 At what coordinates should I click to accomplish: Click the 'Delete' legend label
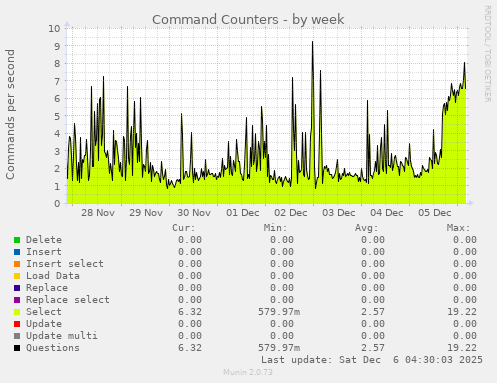(x=44, y=240)
